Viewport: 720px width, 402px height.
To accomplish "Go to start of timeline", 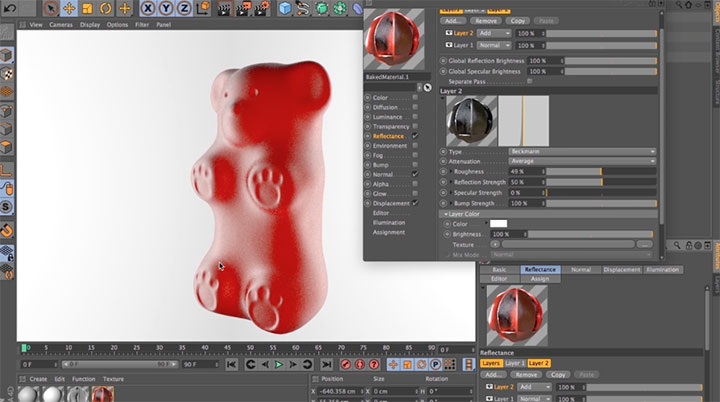I will click(x=231, y=364).
